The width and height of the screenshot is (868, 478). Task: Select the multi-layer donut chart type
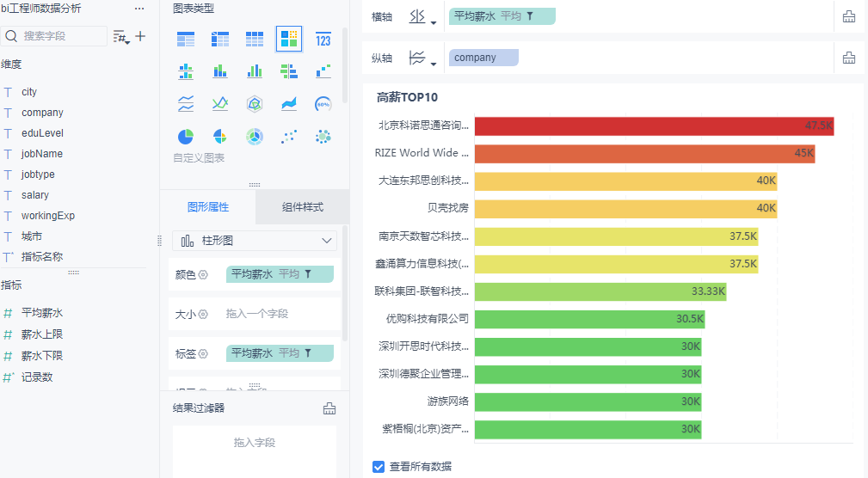coord(255,136)
